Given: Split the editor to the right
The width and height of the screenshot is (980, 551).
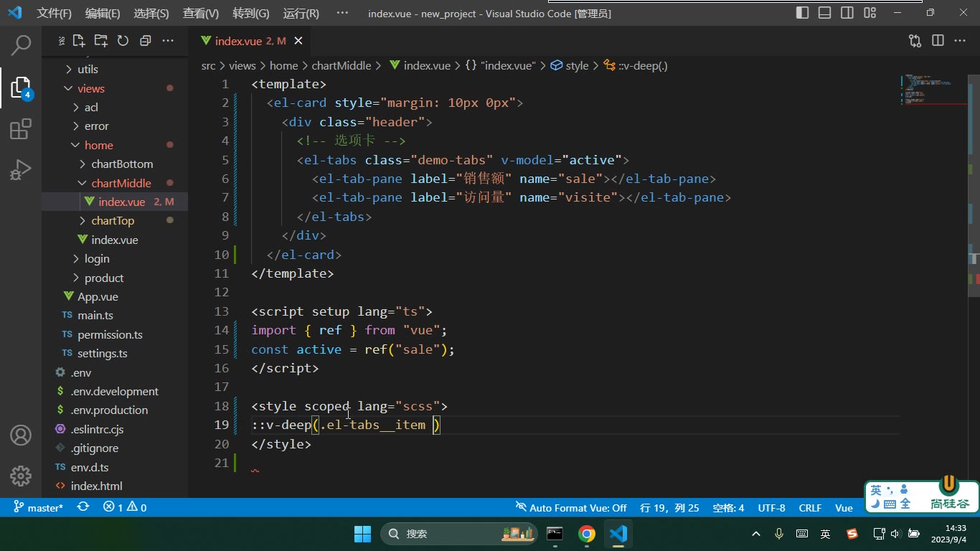Looking at the screenshot, I should coord(938,41).
